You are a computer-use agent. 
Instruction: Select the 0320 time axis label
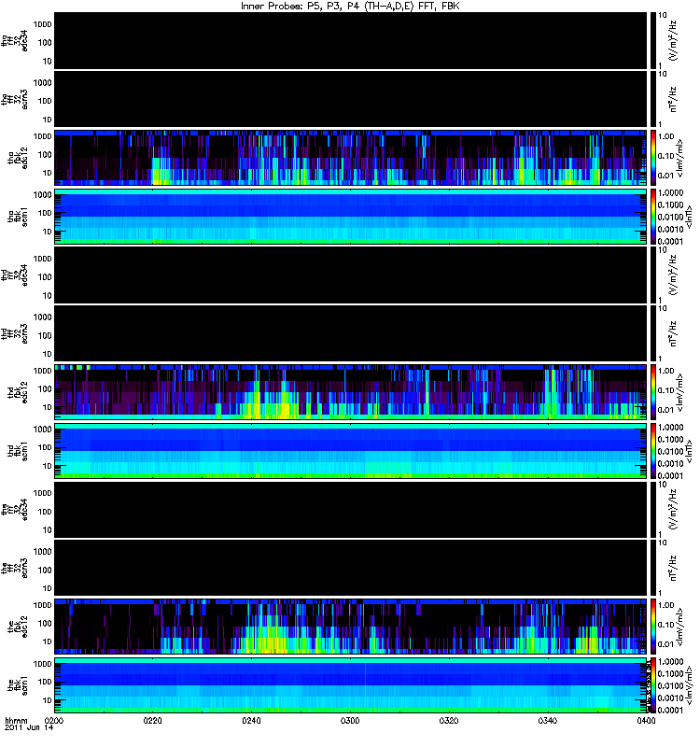449,720
